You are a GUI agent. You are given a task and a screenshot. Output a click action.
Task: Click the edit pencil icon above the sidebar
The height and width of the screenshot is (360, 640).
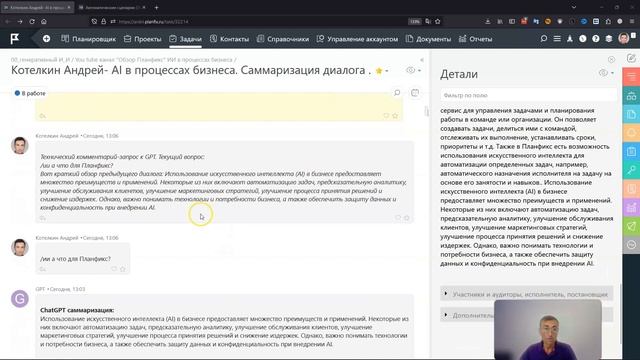click(x=631, y=58)
